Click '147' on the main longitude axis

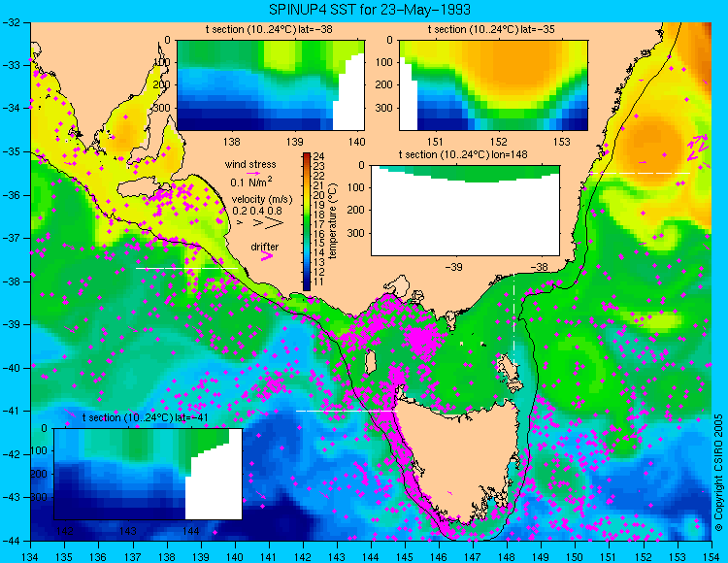point(473,557)
